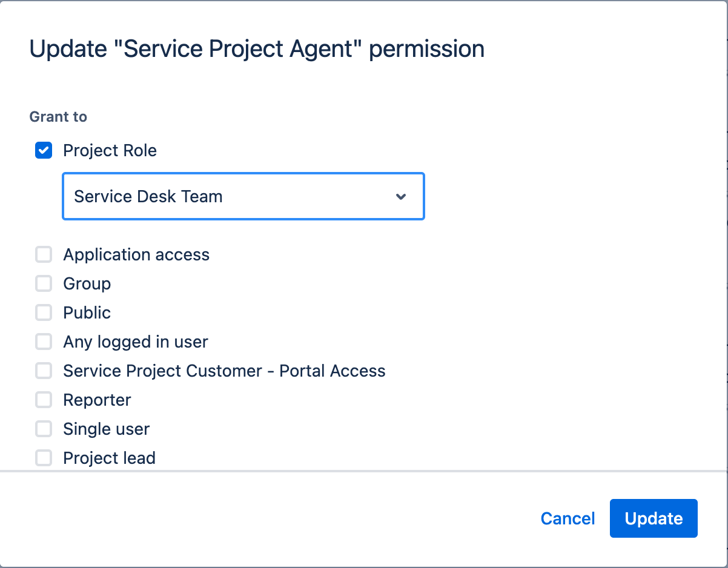Enable the Application access checkbox
Screen dimensions: 728x568
point(44,255)
